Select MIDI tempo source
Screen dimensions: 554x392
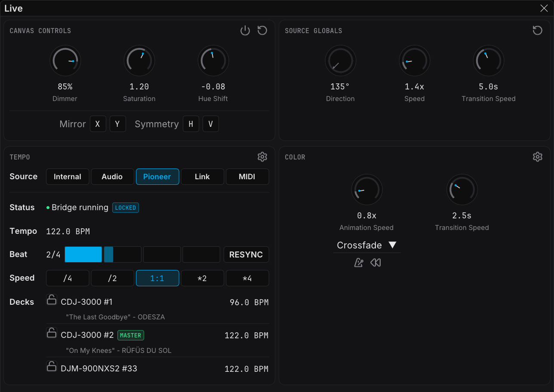(247, 177)
